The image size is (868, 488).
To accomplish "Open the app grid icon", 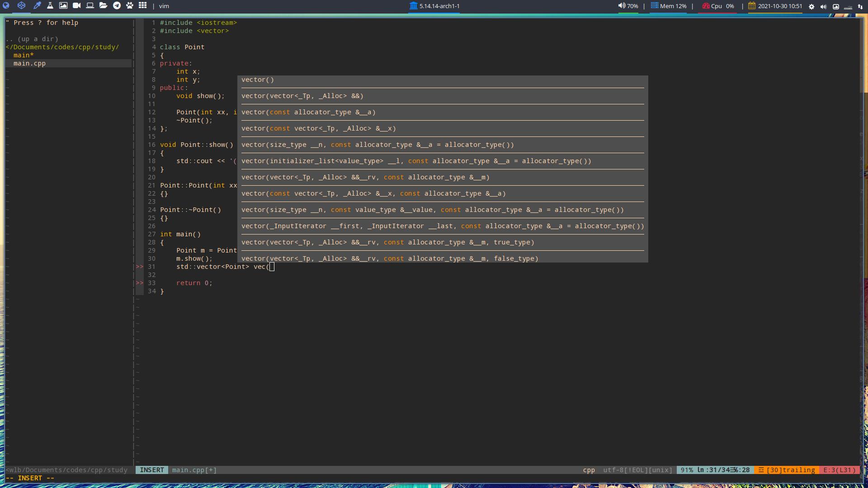I will point(143,6).
